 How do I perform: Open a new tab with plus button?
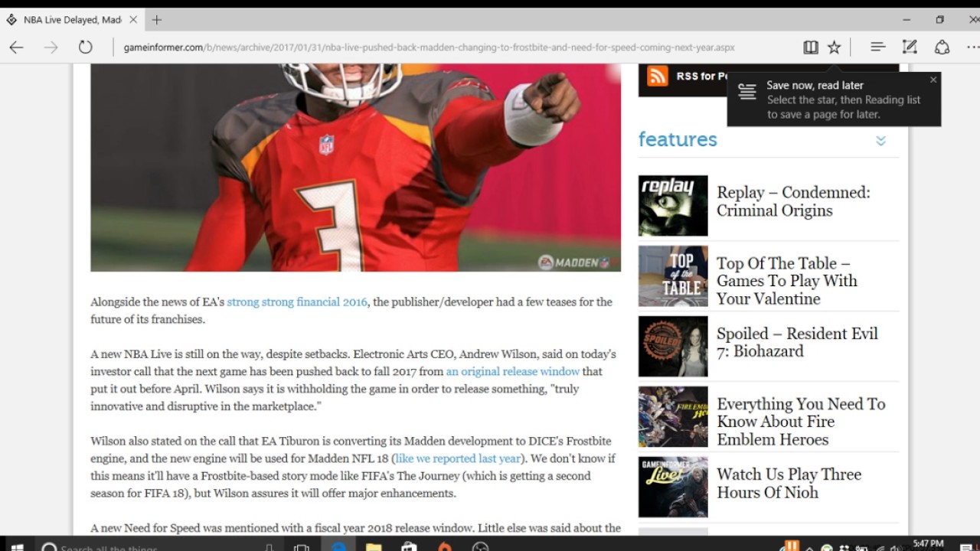156,20
